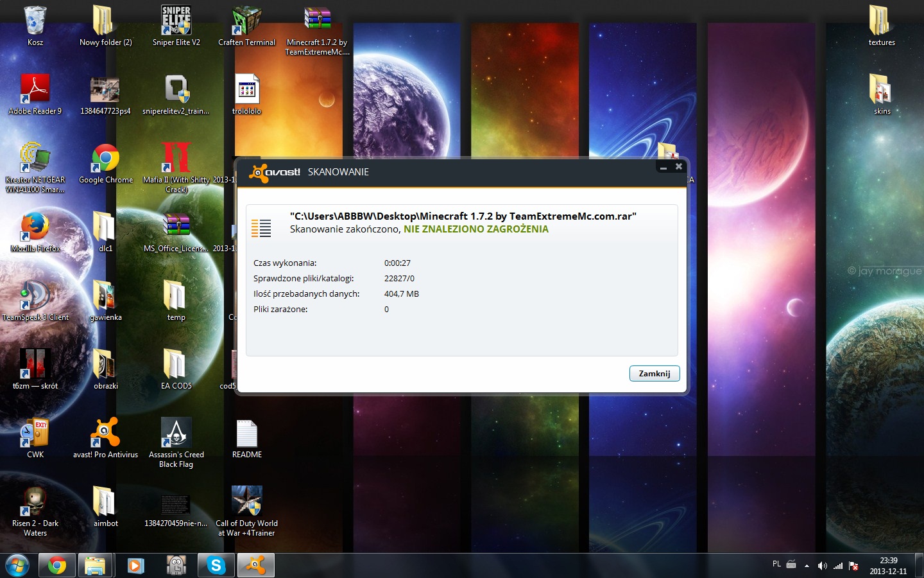
Task: Select the aimbot folder
Action: click(x=105, y=507)
